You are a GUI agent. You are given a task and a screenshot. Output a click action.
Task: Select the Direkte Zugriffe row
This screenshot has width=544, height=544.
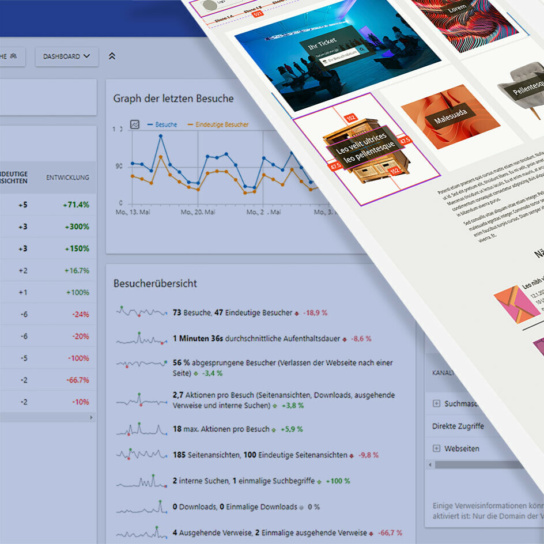coord(458,426)
